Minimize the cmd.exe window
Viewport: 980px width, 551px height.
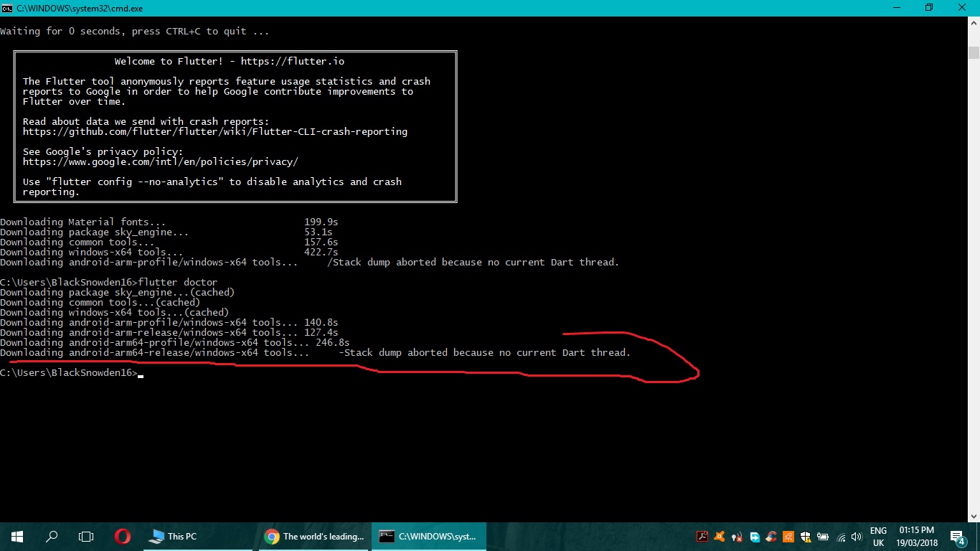896,7
